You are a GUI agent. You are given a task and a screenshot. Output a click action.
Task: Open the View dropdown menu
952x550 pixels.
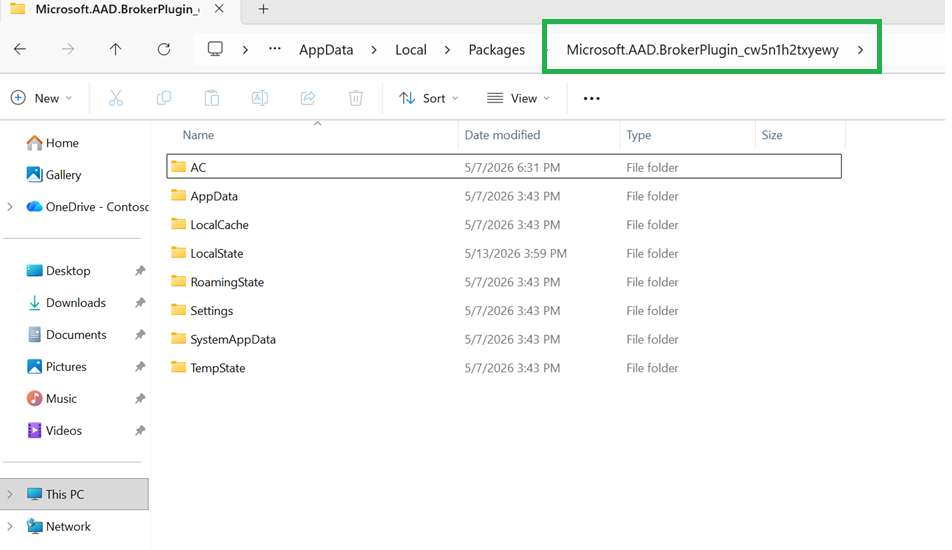[518, 98]
